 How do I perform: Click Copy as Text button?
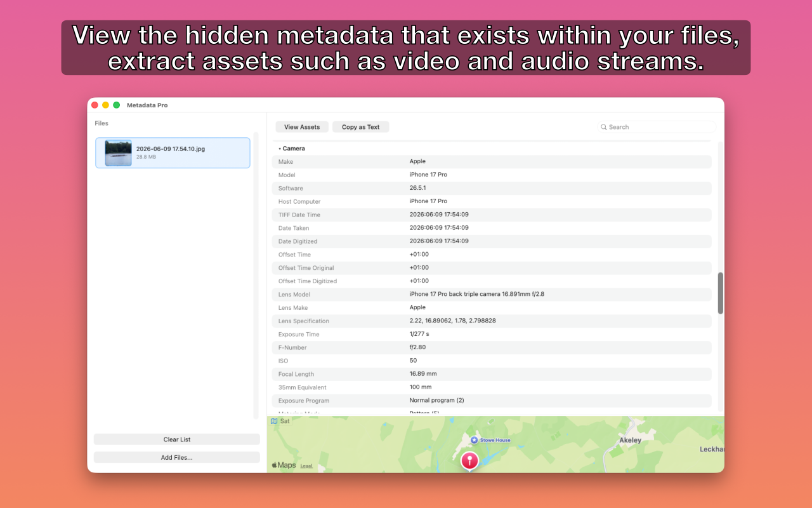coord(360,127)
